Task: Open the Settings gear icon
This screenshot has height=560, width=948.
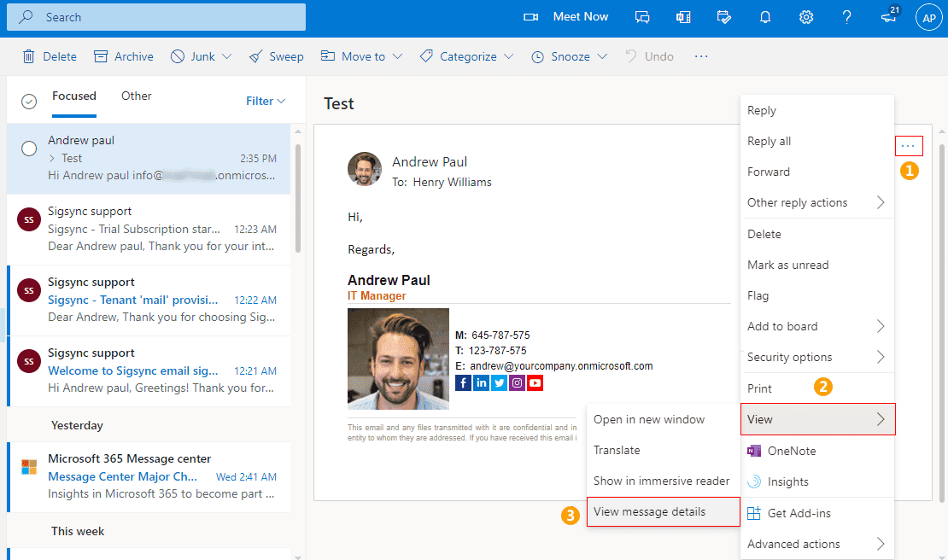Action: 805,17
